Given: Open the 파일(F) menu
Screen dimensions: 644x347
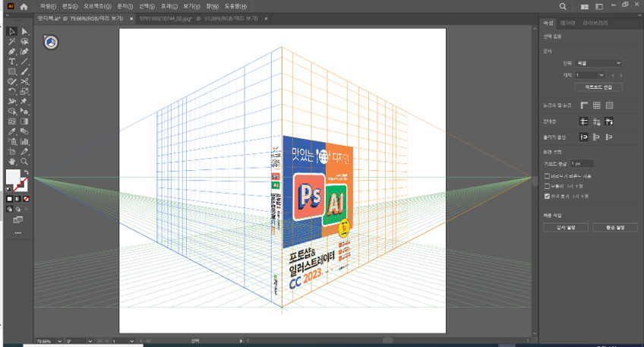Looking at the screenshot, I should click(x=48, y=6).
